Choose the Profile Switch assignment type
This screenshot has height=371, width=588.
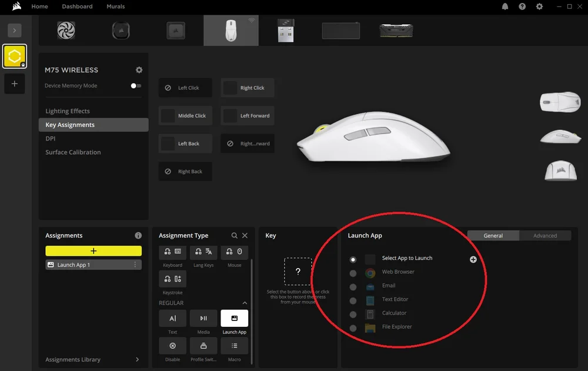point(203,346)
